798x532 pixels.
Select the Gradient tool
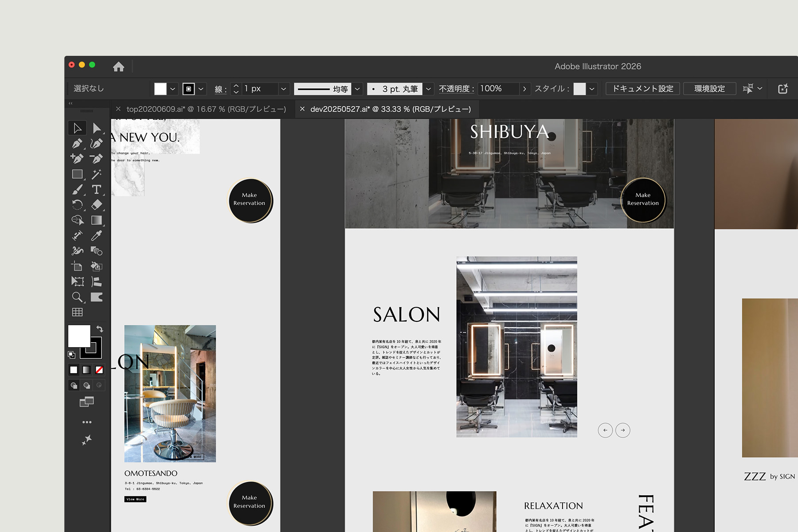coord(96,220)
